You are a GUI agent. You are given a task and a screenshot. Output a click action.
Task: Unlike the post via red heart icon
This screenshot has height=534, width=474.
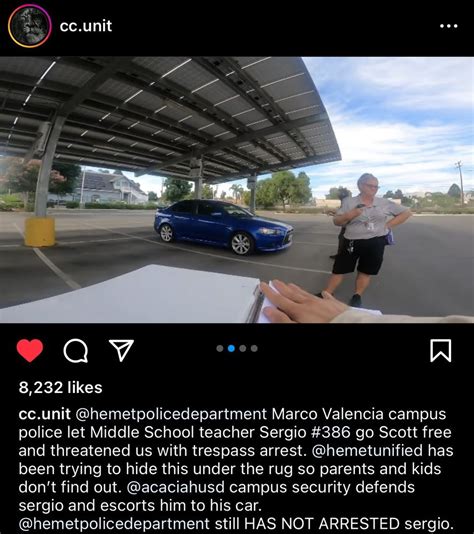pos(30,350)
